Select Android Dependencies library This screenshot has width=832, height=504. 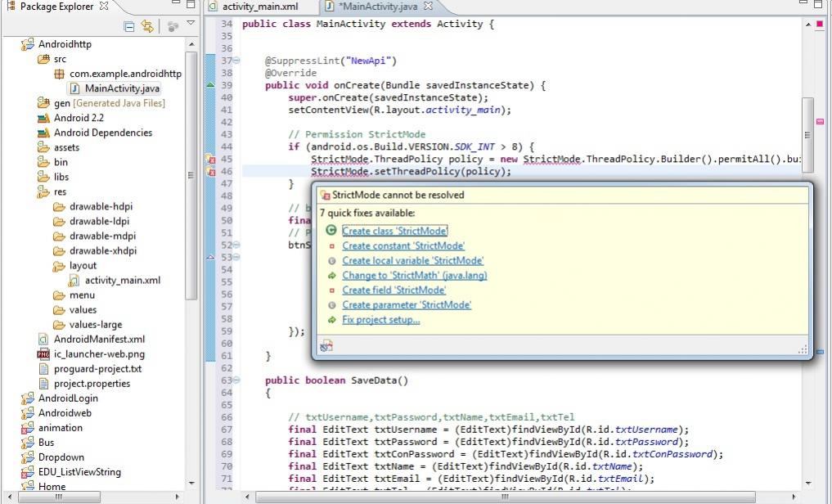[103, 133]
